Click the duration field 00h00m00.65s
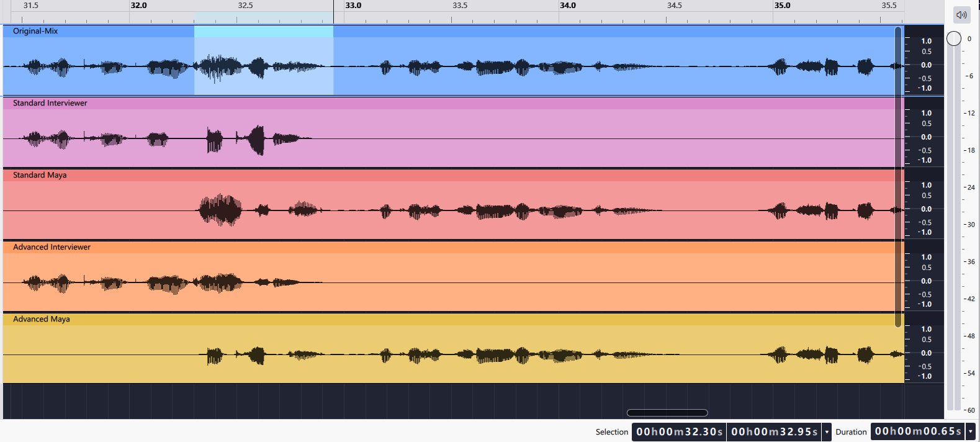Viewport: 980px width, 442px height. click(x=918, y=431)
